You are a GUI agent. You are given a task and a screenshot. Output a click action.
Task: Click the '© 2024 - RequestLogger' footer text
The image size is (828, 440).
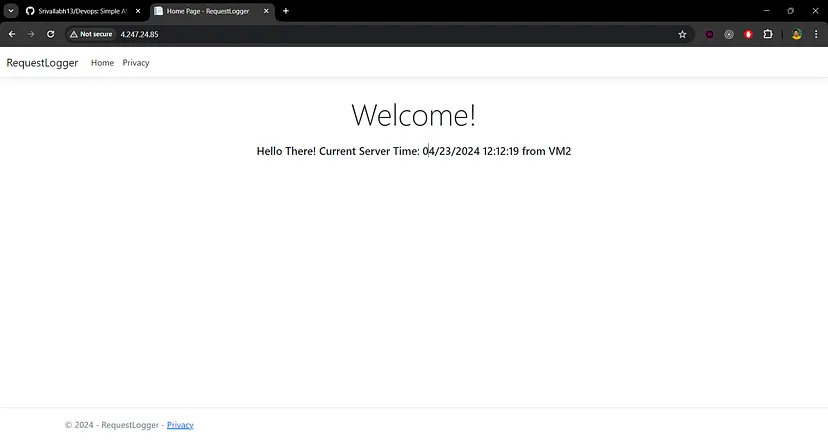[x=111, y=425]
